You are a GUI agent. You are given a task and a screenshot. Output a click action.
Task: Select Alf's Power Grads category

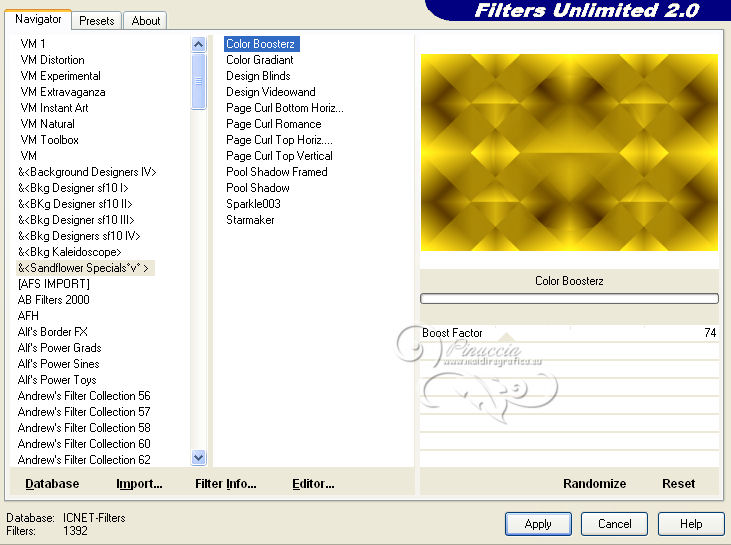tap(59, 348)
